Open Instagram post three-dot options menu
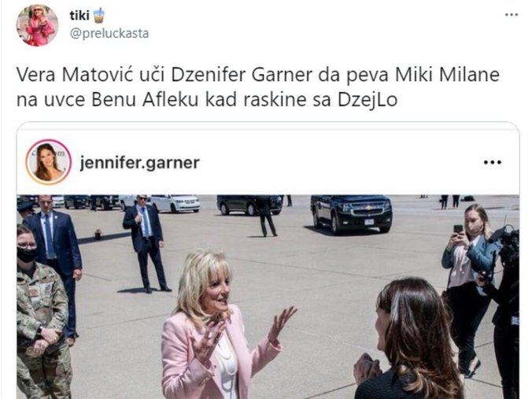The width and height of the screenshot is (532, 399). [493, 162]
